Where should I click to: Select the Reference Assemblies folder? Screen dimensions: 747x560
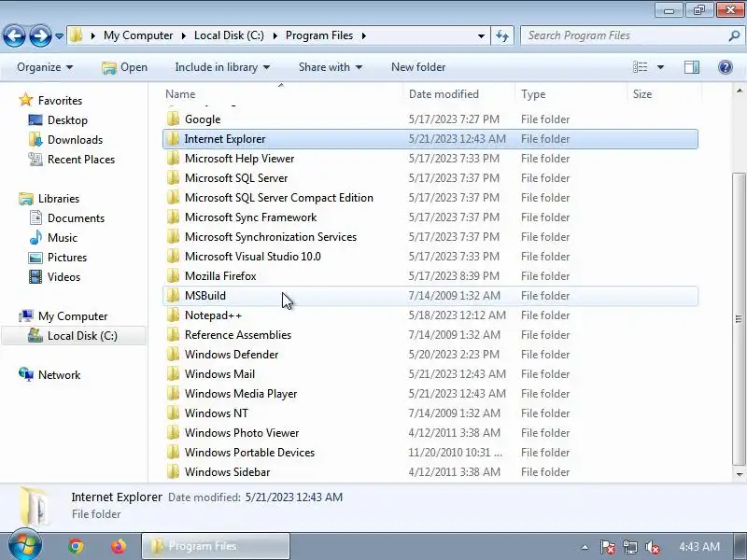point(430,335)
